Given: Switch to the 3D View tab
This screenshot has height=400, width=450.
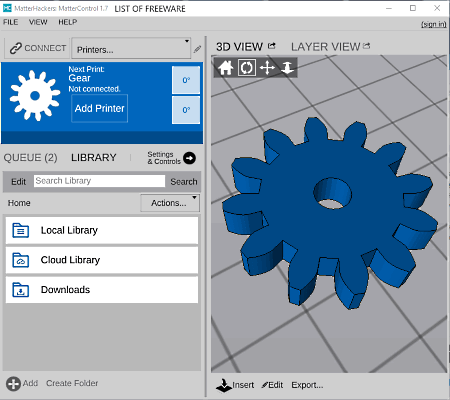Looking at the screenshot, I should click(x=239, y=47).
